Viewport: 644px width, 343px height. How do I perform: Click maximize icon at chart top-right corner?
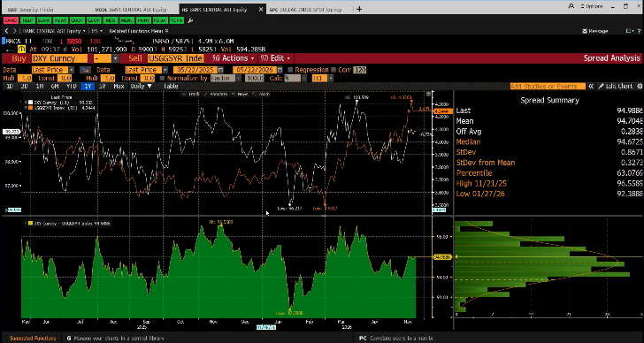pos(429,94)
